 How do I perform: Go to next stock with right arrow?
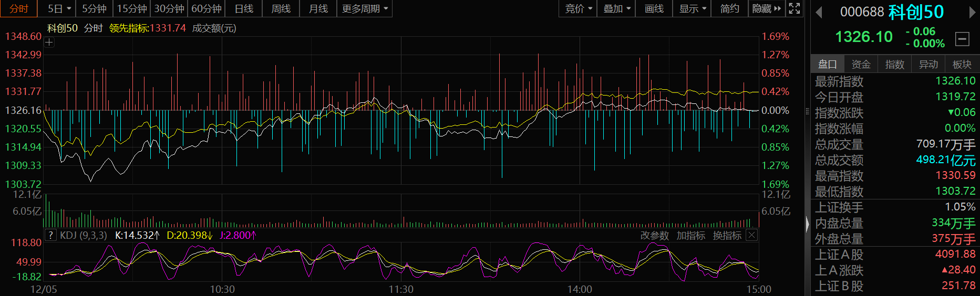pyautogui.click(x=973, y=12)
